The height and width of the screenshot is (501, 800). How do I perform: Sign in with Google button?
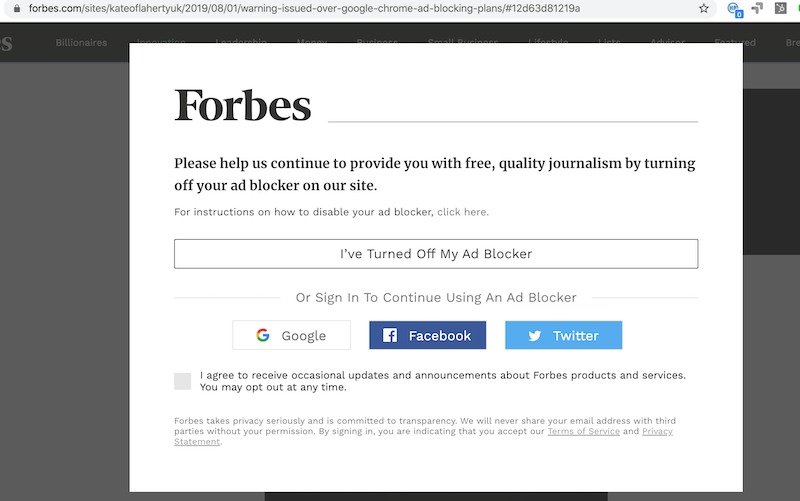pos(291,335)
